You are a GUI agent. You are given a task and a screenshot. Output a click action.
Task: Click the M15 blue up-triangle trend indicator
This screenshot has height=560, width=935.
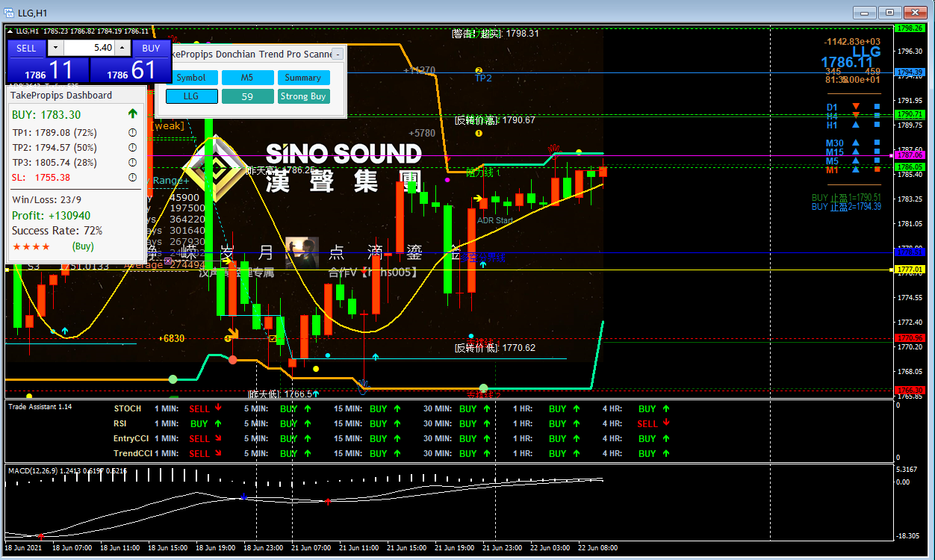(856, 152)
